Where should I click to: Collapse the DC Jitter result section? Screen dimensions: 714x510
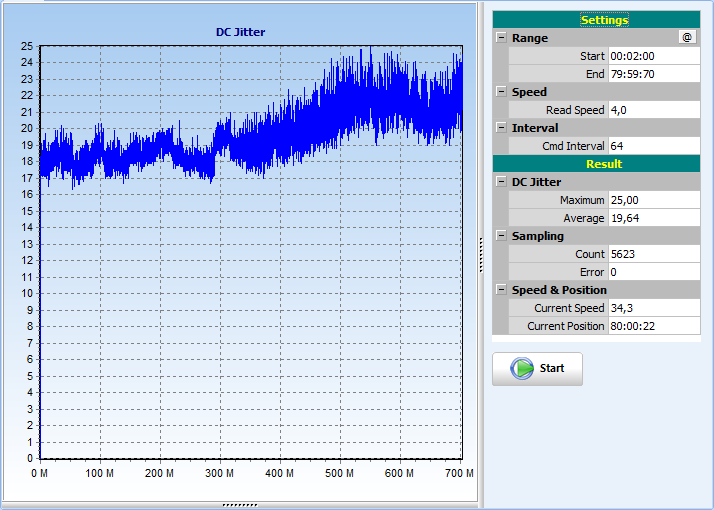501,182
